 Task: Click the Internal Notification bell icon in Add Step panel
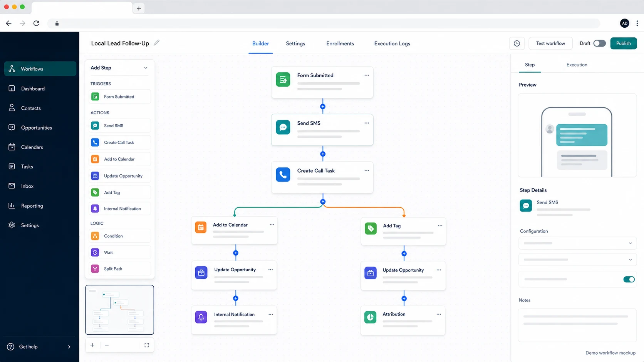click(x=95, y=209)
